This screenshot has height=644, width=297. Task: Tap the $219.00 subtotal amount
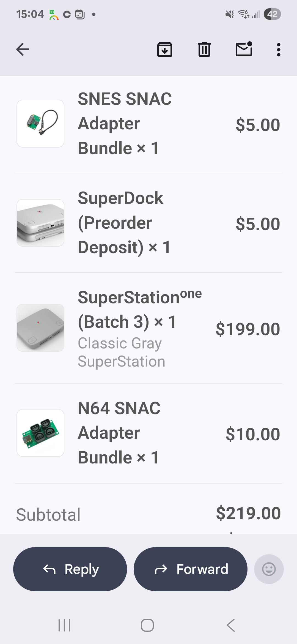(248, 513)
